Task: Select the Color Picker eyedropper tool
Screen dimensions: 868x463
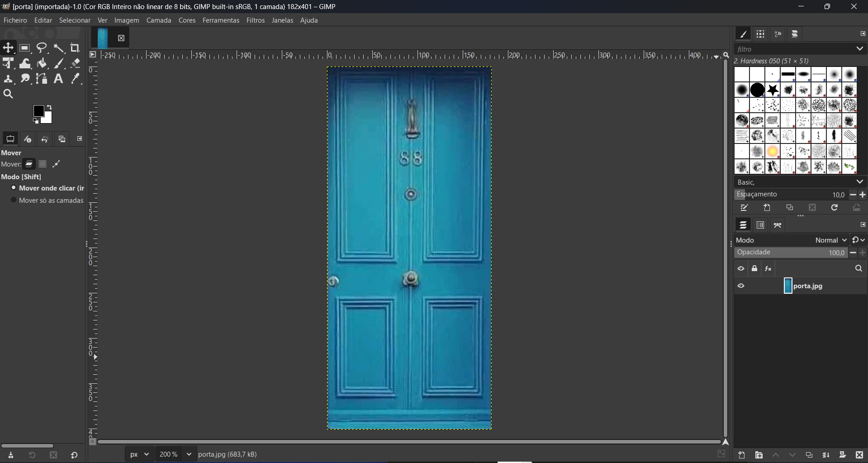Action: point(76,79)
